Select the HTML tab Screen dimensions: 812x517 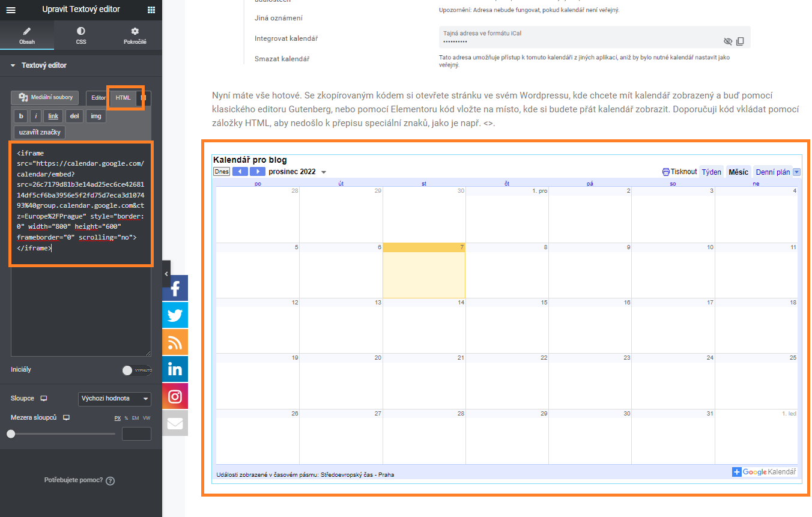(123, 97)
